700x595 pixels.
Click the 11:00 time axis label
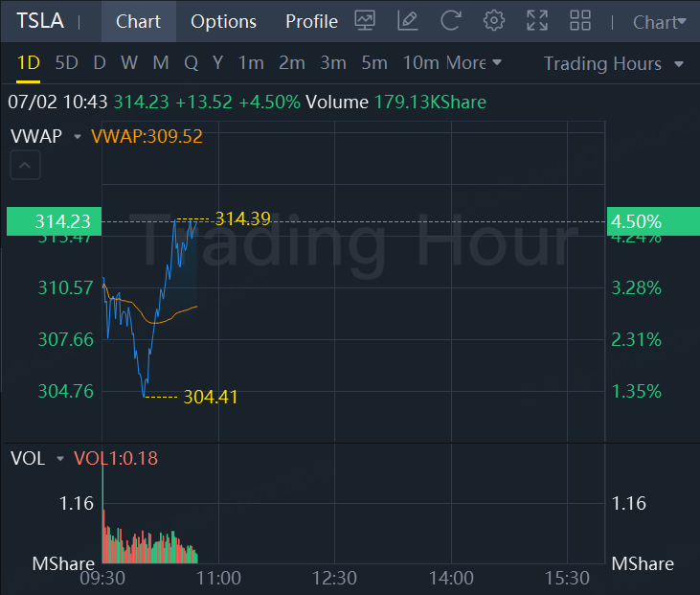[218, 578]
